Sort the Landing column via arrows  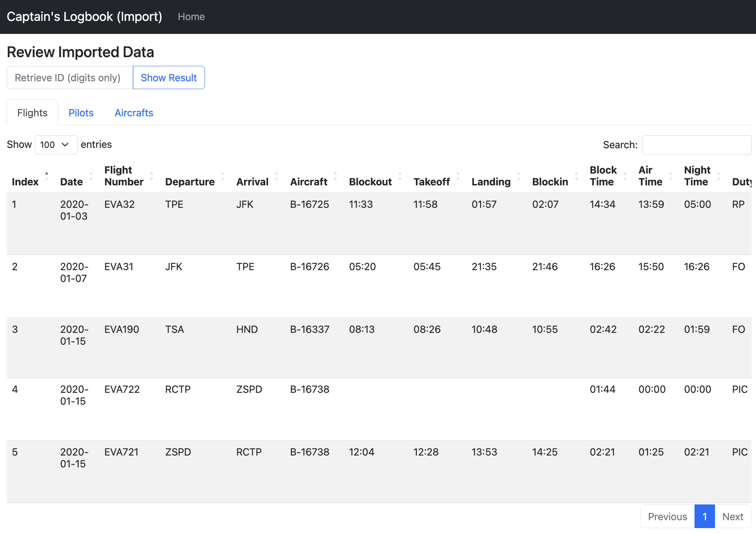pyautogui.click(x=519, y=176)
